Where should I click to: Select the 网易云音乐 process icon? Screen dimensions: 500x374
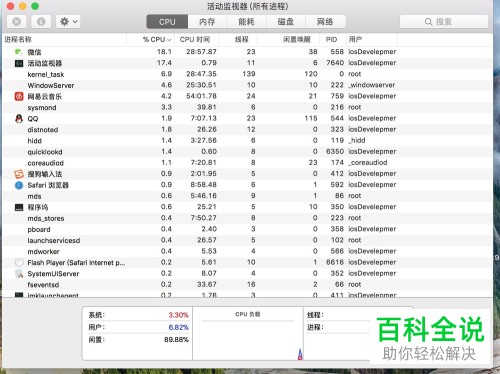pos(19,96)
